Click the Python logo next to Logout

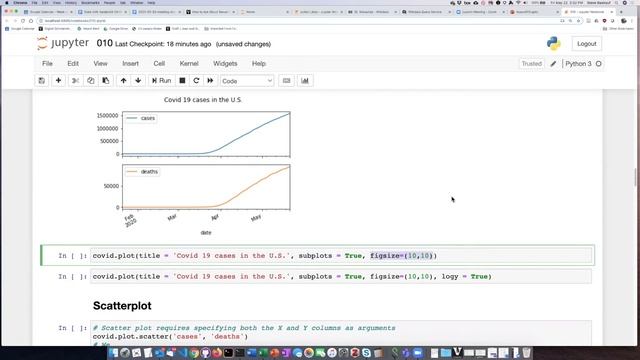[x=553, y=44]
